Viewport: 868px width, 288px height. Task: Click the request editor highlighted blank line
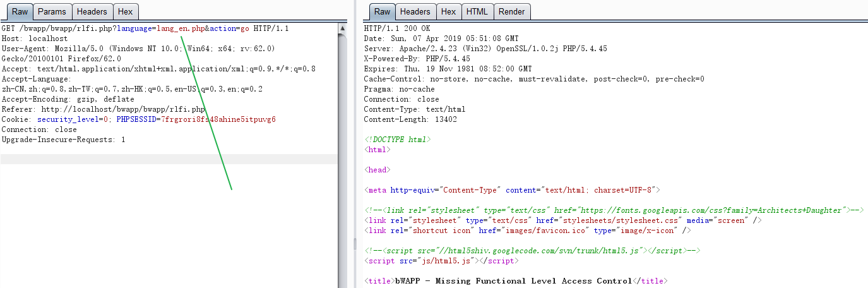[x=169, y=160]
